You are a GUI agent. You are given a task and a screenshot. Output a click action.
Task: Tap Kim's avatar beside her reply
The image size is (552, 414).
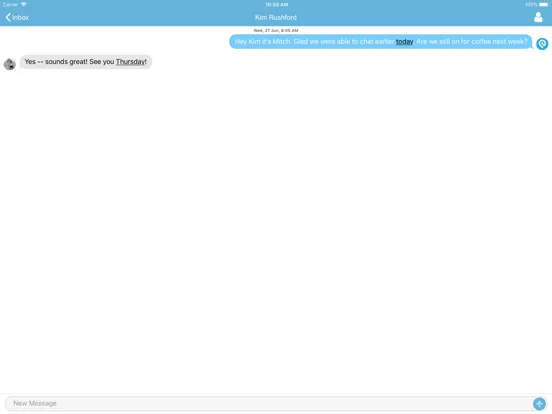click(10, 64)
